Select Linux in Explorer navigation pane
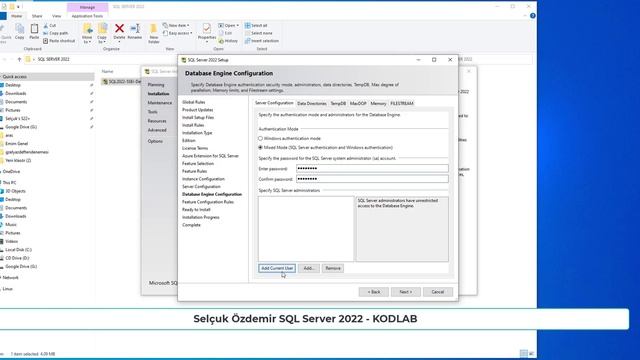 point(7,289)
